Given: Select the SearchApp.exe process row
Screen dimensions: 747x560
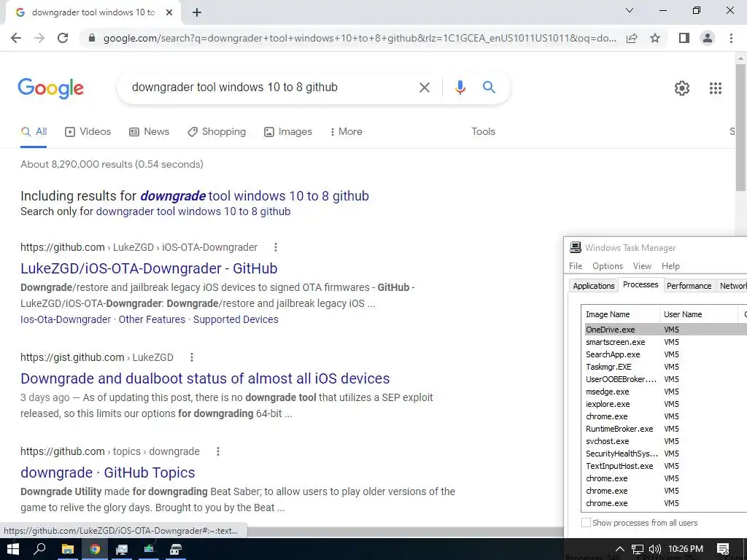Looking at the screenshot, I should coord(665,354).
